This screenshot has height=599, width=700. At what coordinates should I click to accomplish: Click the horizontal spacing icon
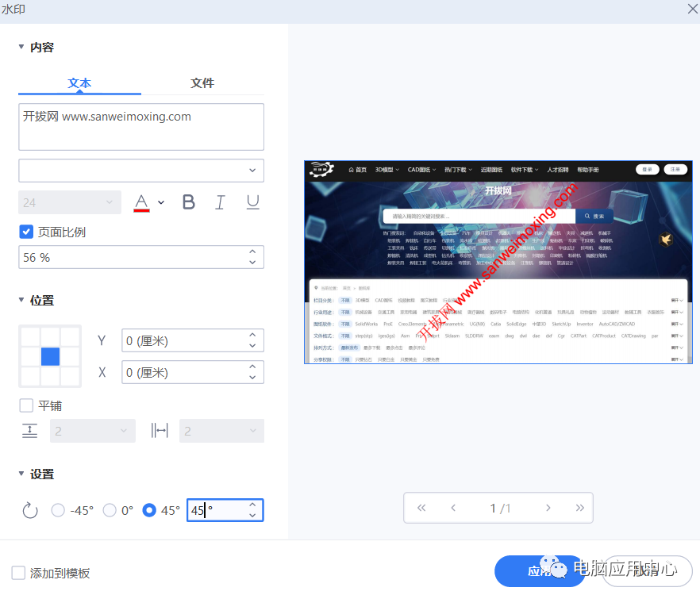tap(160, 431)
